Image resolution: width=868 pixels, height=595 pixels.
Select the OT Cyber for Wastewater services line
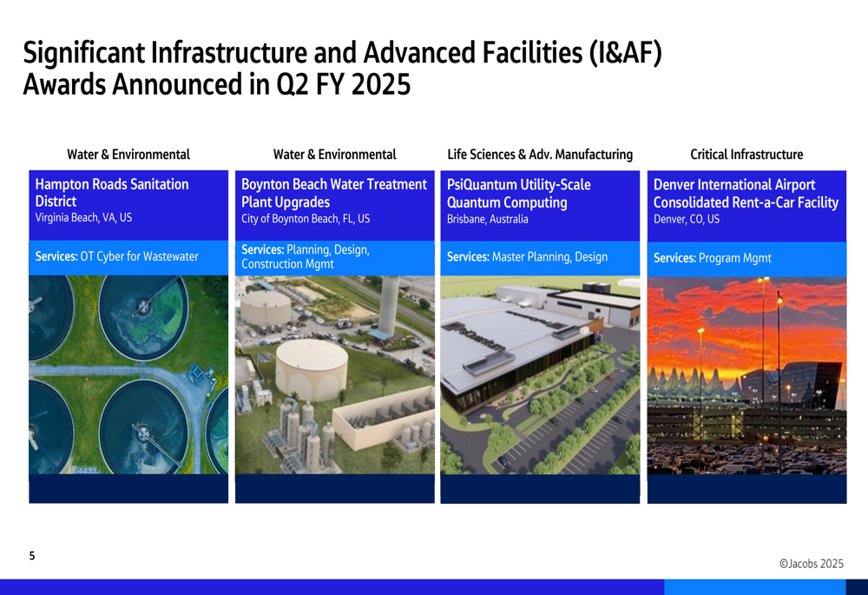117,256
